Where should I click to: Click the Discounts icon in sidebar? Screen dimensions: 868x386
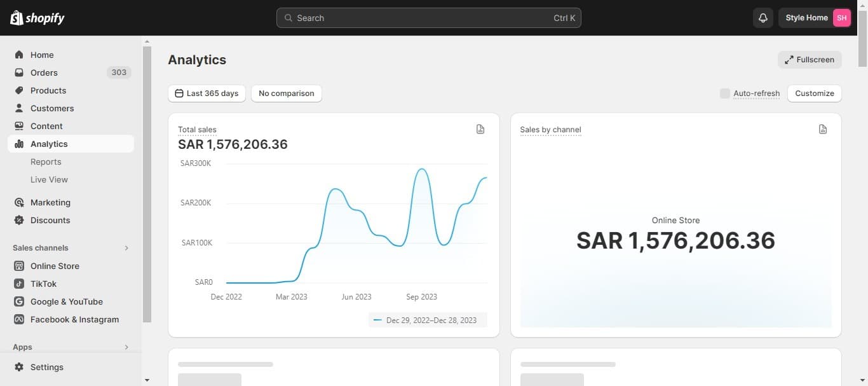[19, 220]
